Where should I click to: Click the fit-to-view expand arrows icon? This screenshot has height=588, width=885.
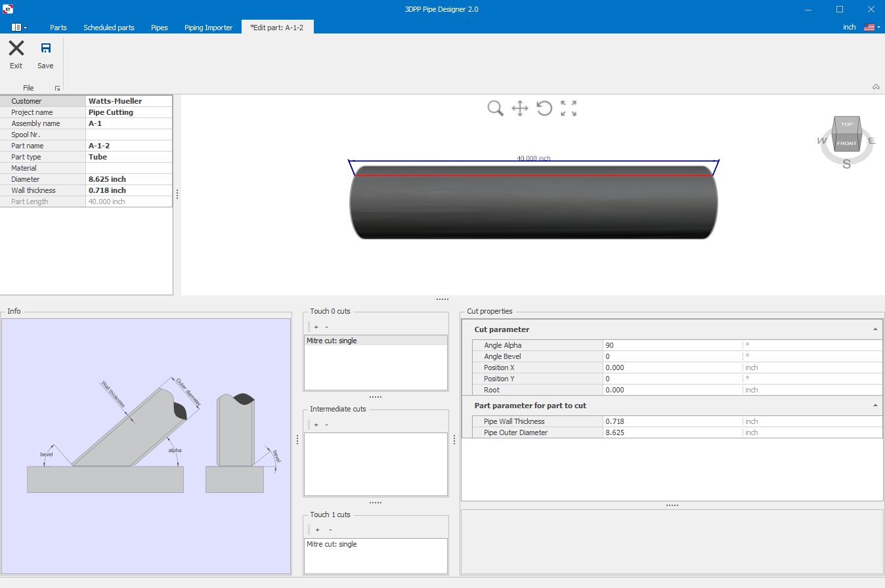(569, 108)
